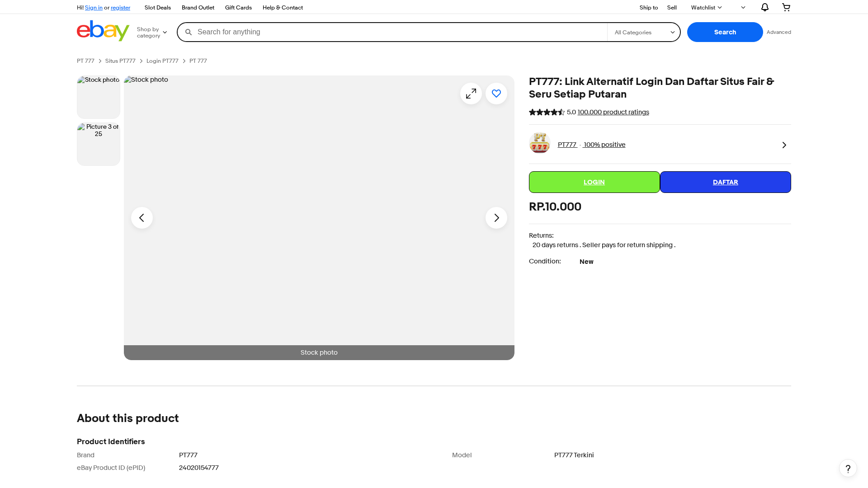Open seller details chevron arrow
This screenshot has height=488, width=868.
[x=784, y=145]
